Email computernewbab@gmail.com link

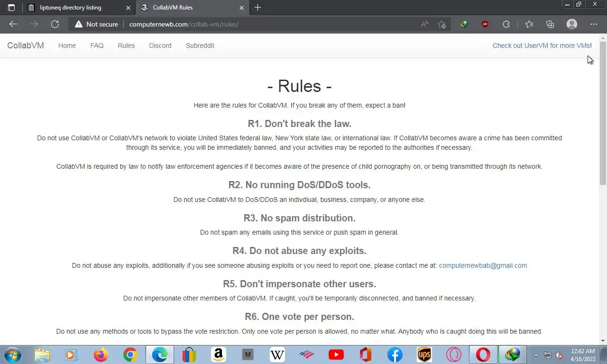tap(483, 265)
